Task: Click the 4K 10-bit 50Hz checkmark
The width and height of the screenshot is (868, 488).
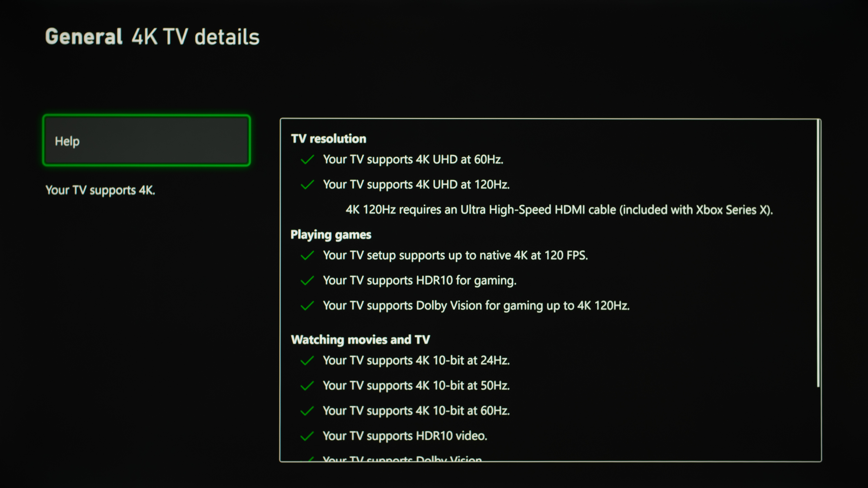Action: [307, 386]
